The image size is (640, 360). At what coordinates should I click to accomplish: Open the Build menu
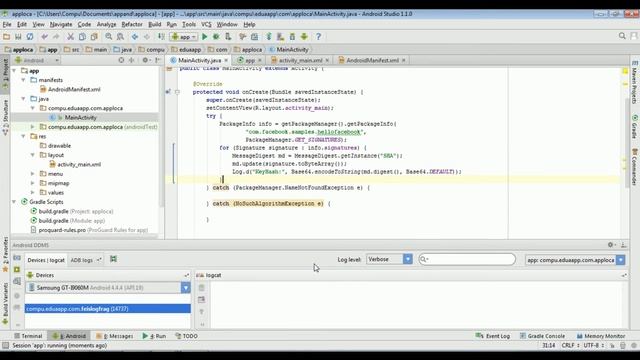tap(154, 24)
